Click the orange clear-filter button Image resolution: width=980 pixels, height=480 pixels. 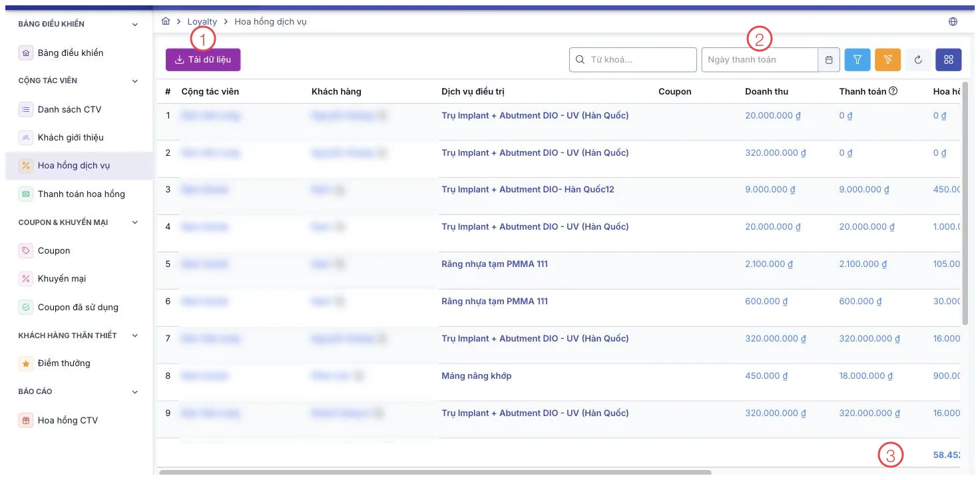click(x=887, y=60)
